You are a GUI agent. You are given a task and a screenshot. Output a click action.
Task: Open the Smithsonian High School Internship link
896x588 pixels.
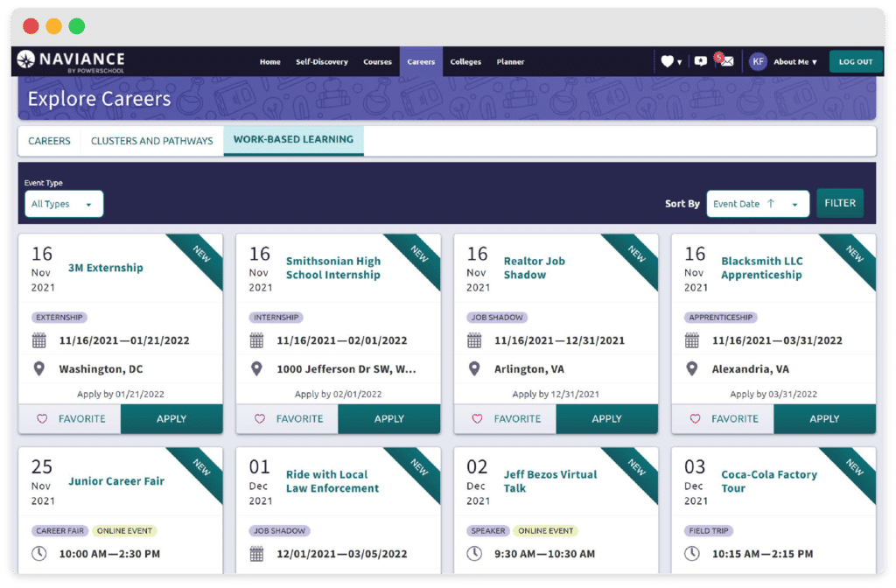tap(333, 268)
